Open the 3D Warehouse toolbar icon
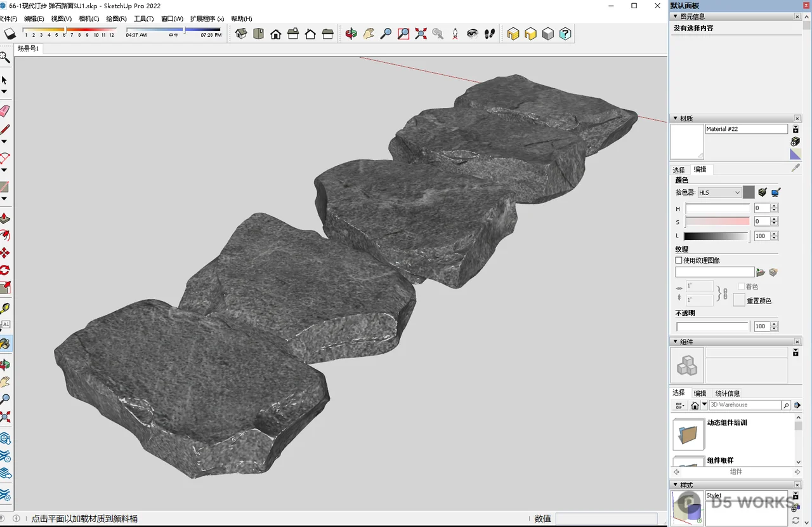Screen dimensions: 812x527 [x=513, y=34]
